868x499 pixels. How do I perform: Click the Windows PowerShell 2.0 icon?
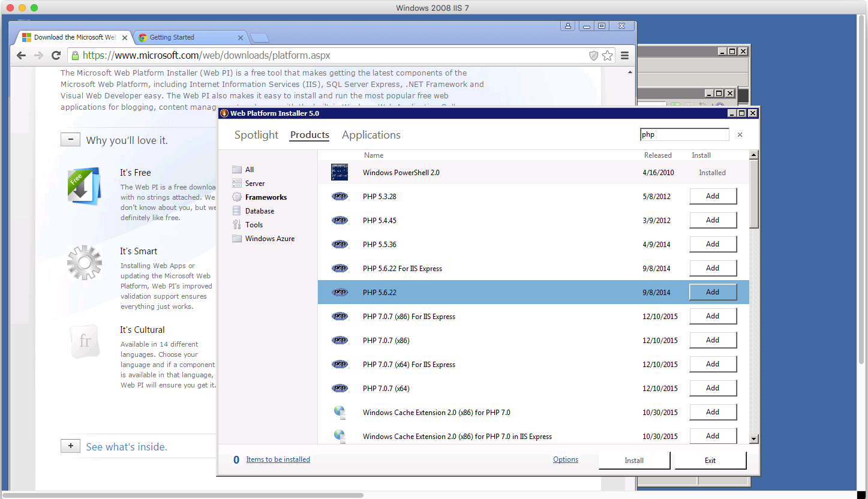click(340, 172)
